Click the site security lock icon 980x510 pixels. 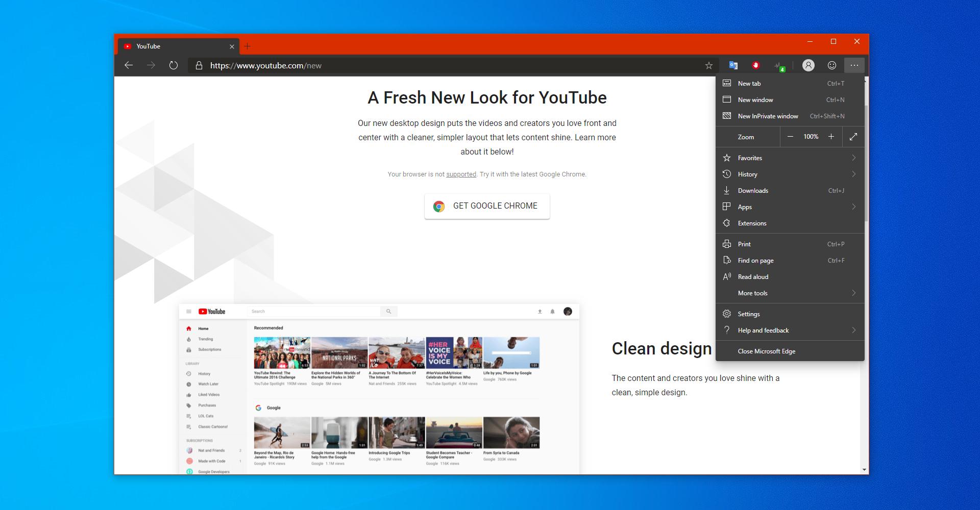pos(199,65)
